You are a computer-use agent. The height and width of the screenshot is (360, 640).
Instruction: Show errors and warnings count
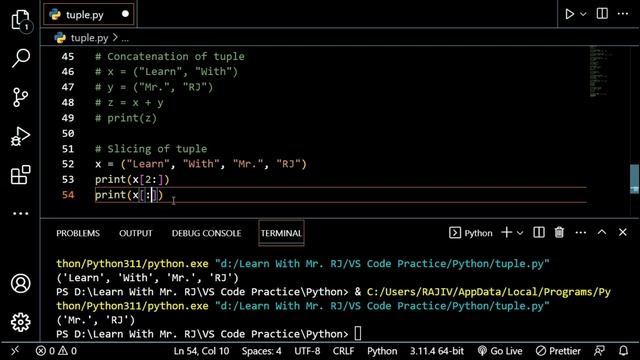click(56, 351)
